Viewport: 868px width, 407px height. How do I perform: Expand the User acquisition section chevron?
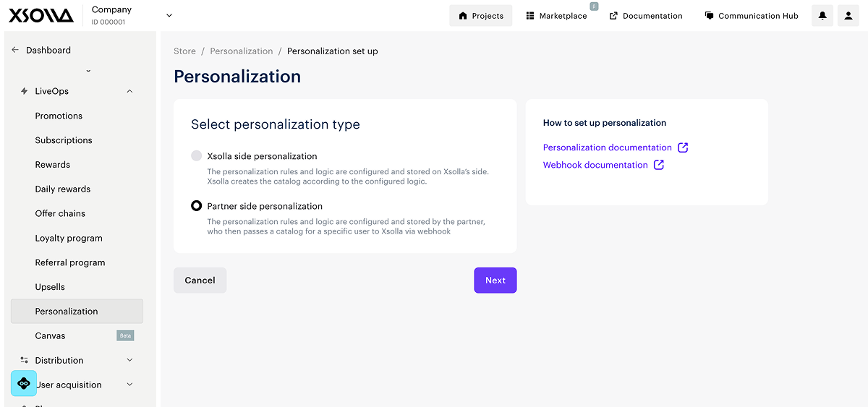pyautogui.click(x=129, y=385)
